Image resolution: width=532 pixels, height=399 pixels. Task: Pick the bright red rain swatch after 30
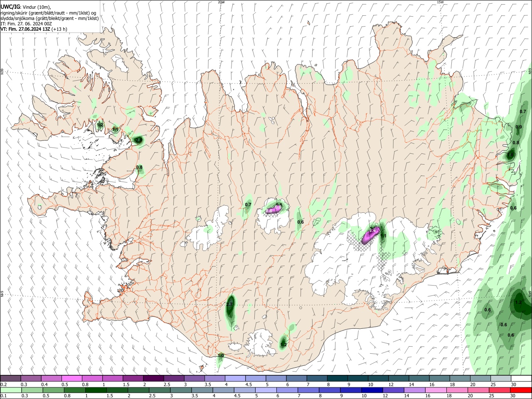(x=521, y=390)
